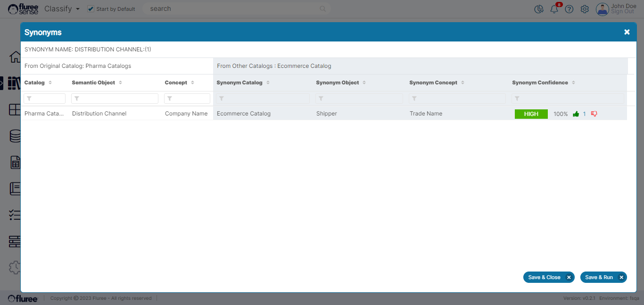Click the pie chart analytics icon
The height and width of the screenshot is (305, 644).
pos(539,9)
